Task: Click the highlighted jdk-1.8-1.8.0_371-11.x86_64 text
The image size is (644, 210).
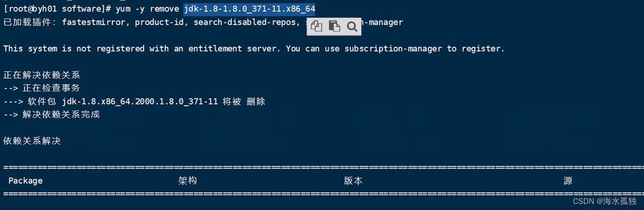Action: (249, 9)
